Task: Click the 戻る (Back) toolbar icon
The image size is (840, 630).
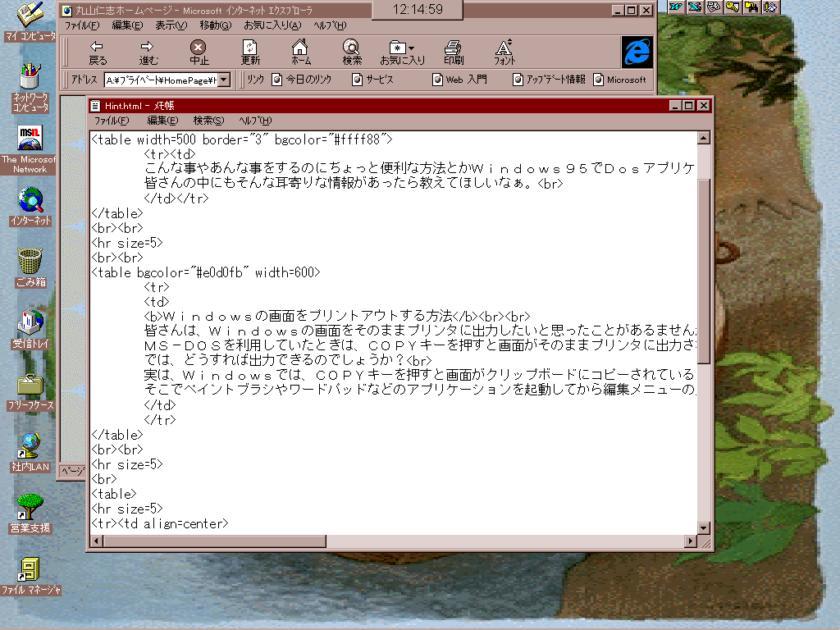Action: coord(98,52)
